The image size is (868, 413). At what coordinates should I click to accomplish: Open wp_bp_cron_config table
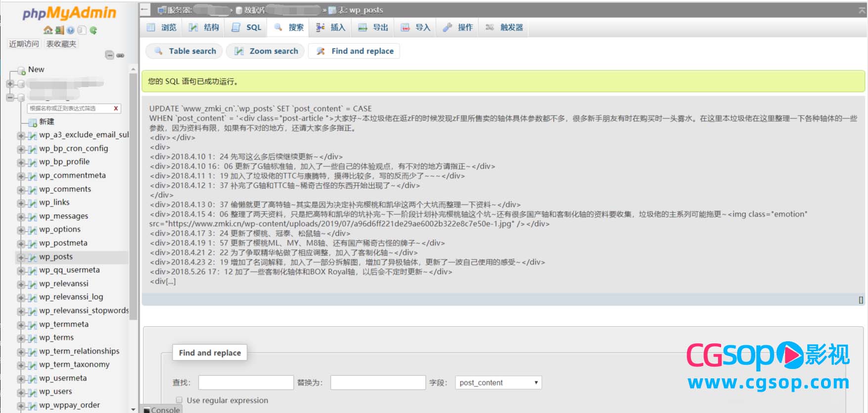73,149
